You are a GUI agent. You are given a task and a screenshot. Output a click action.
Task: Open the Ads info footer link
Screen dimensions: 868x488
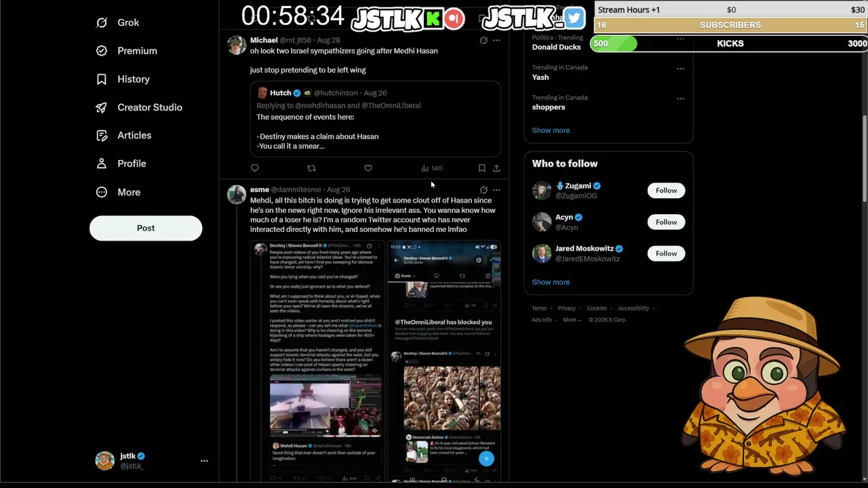coord(542,320)
